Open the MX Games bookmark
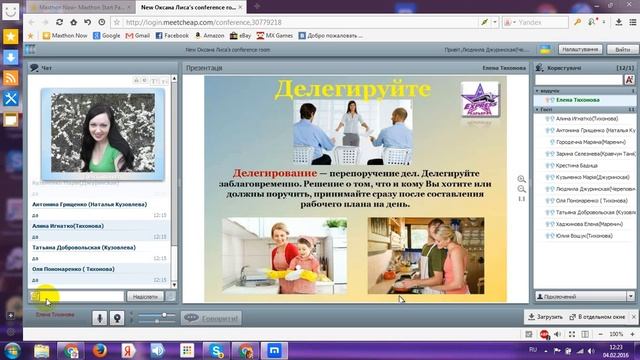The height and width of the screenshot is (360, 640). click(275, 36)
